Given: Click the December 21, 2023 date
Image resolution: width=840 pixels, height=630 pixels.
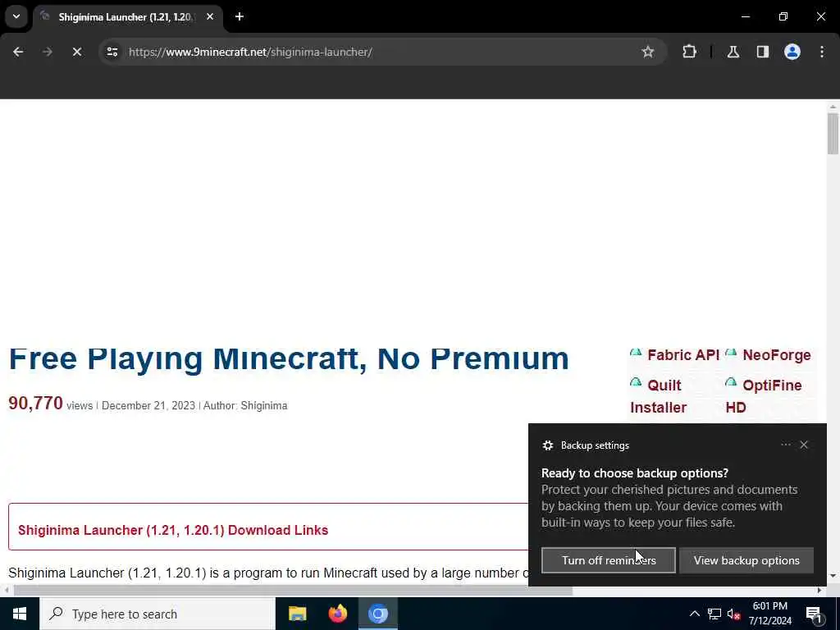Looking at the screenshot, I should click(x=148, y=405).
